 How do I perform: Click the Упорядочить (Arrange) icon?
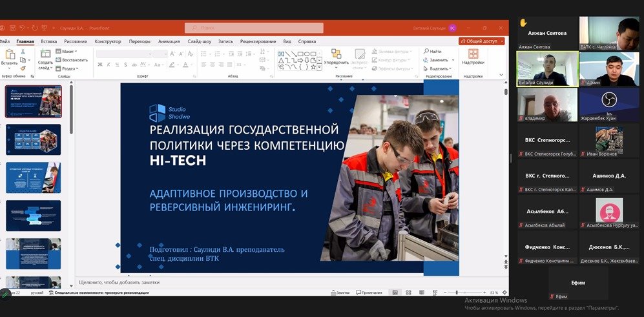pos(336,55)
